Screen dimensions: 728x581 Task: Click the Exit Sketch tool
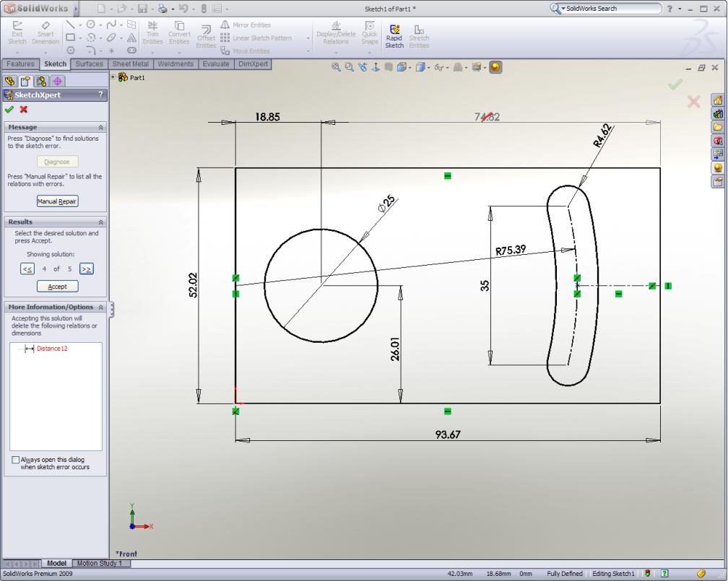[17, 32]
